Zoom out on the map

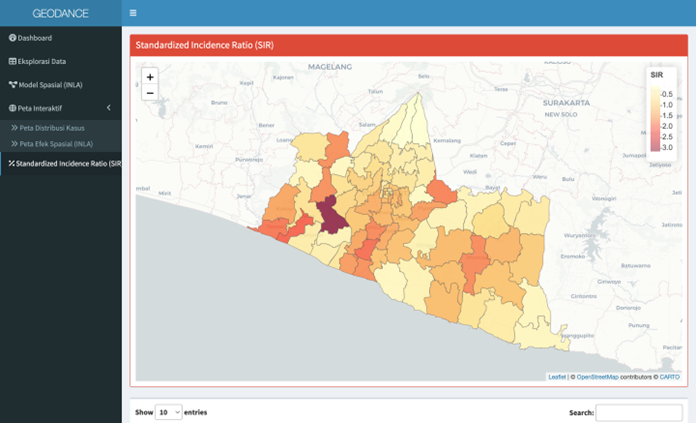(150, 93)
